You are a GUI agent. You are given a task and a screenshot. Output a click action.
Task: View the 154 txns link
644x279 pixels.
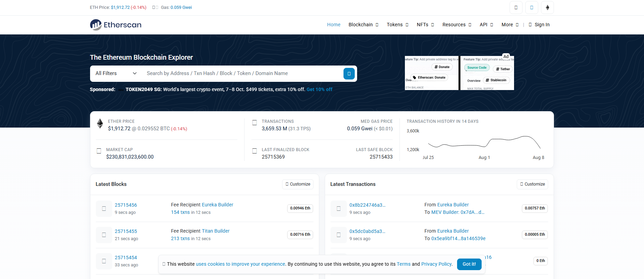tap(180, 212)
